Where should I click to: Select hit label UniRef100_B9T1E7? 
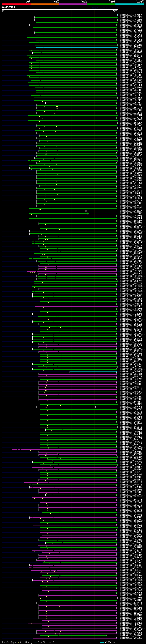coord(131,65)
